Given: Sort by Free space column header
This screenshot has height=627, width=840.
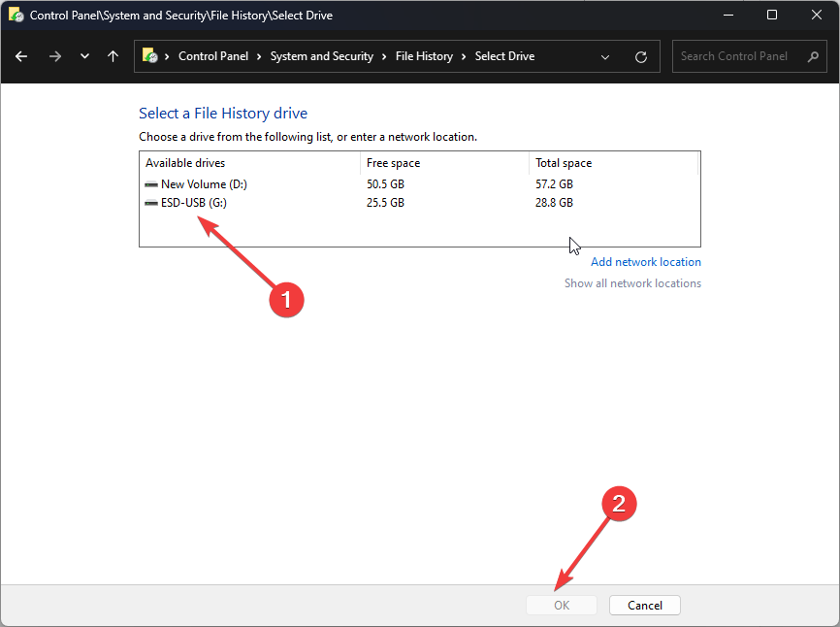Looking at the screenshot, I should coord(393,163).
